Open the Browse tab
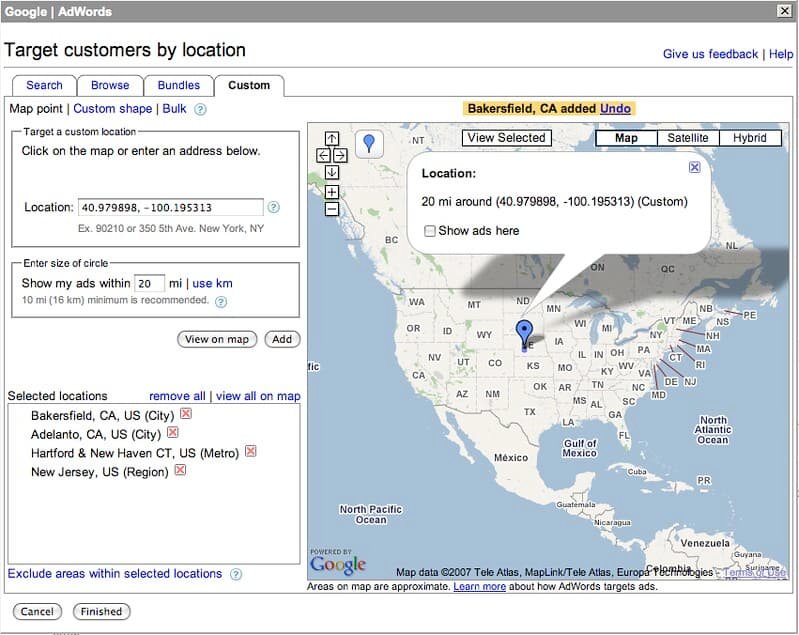This screenshot has height=635, width=799. (110, 85)
